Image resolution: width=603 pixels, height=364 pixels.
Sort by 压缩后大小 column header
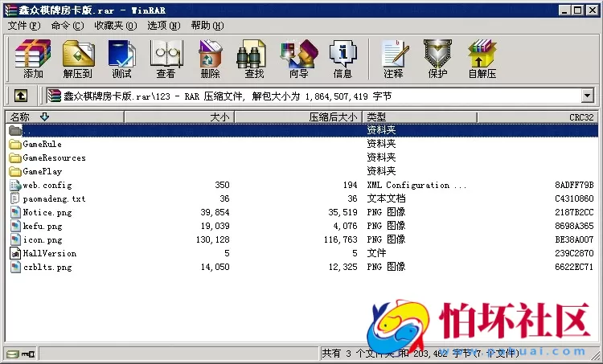pyautogui.click(x=298, y=117)
